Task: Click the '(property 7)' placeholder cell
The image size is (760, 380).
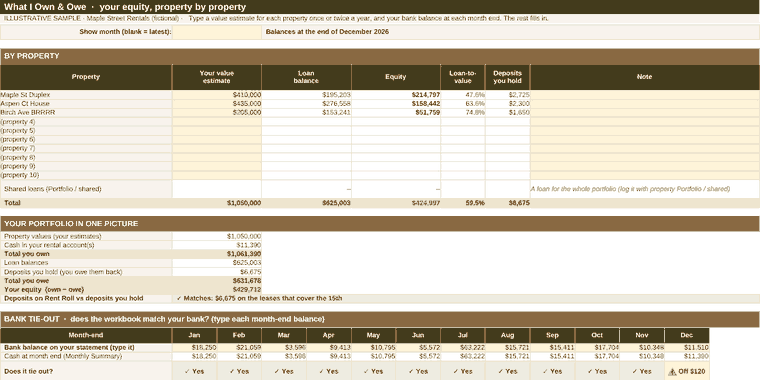Action: coord(86,148)
